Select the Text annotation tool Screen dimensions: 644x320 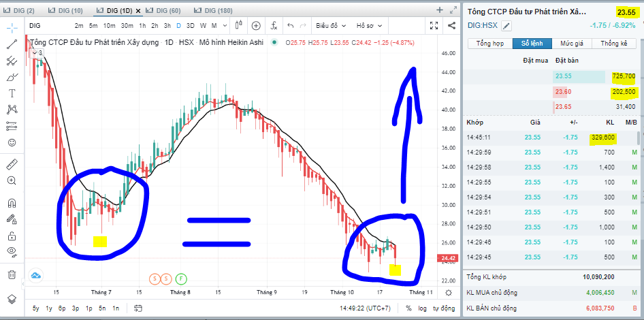coord(12,93)
